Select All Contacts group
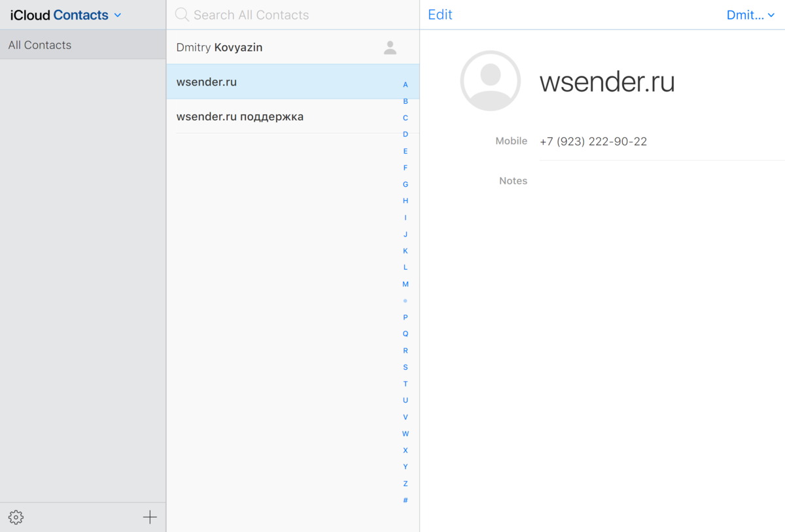This screenshot has height=532, width=785. [x=83, y=45]
